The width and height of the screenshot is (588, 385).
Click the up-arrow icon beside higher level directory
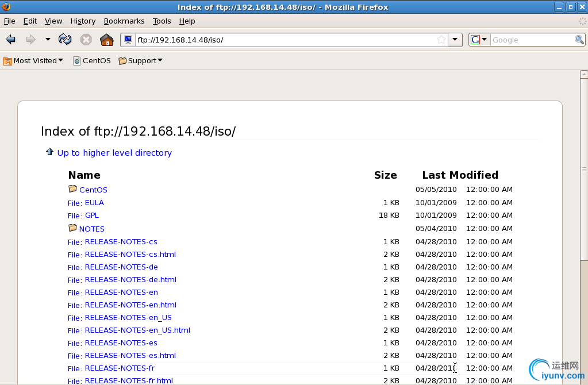49,152
